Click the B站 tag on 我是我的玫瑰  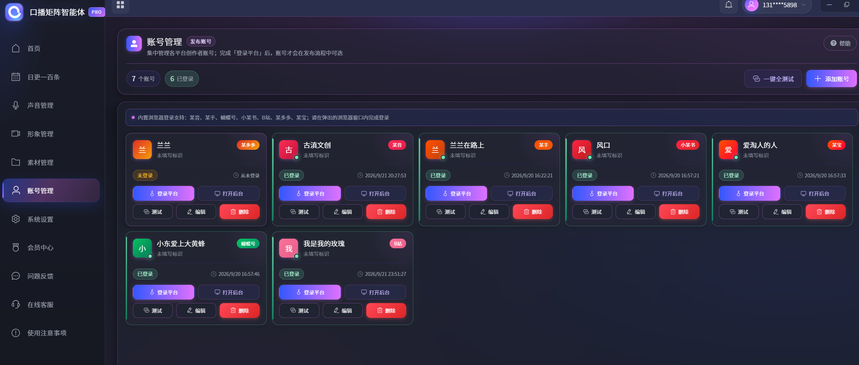click(x=398, y=244)
